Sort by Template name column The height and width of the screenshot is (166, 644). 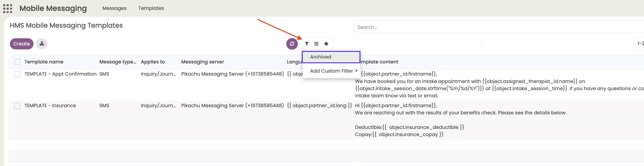click(44, 62)
